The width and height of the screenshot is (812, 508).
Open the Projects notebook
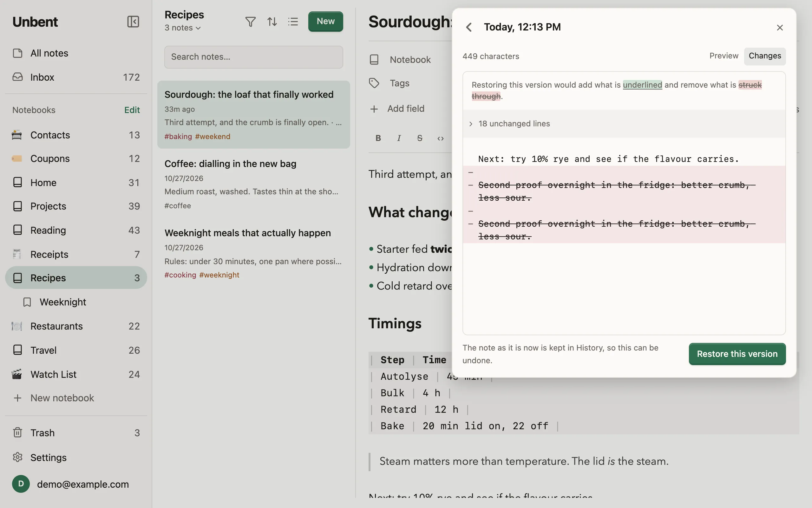[76, 206]
